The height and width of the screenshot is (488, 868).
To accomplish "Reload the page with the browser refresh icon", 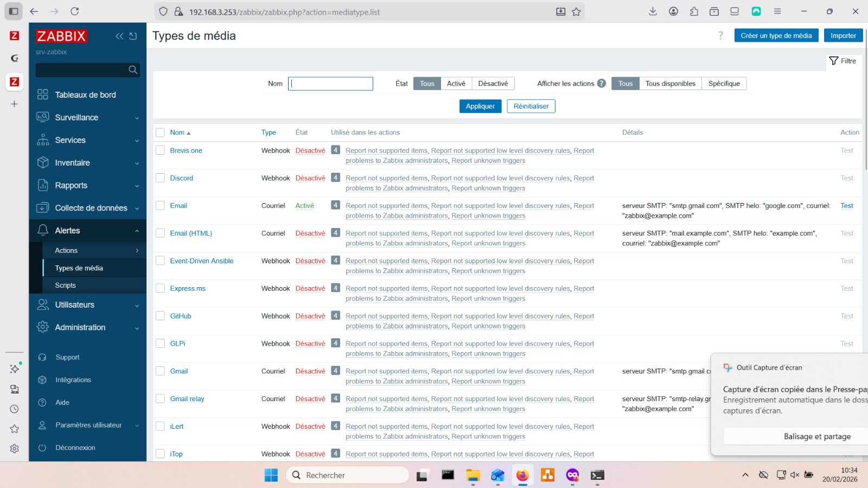I will point(75,11).
